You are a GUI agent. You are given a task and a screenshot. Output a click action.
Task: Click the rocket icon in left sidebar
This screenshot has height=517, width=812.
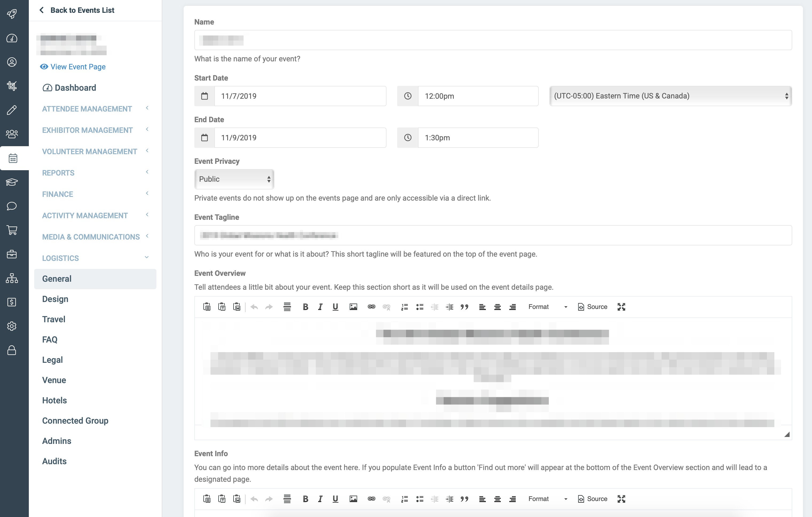(12, 14)
